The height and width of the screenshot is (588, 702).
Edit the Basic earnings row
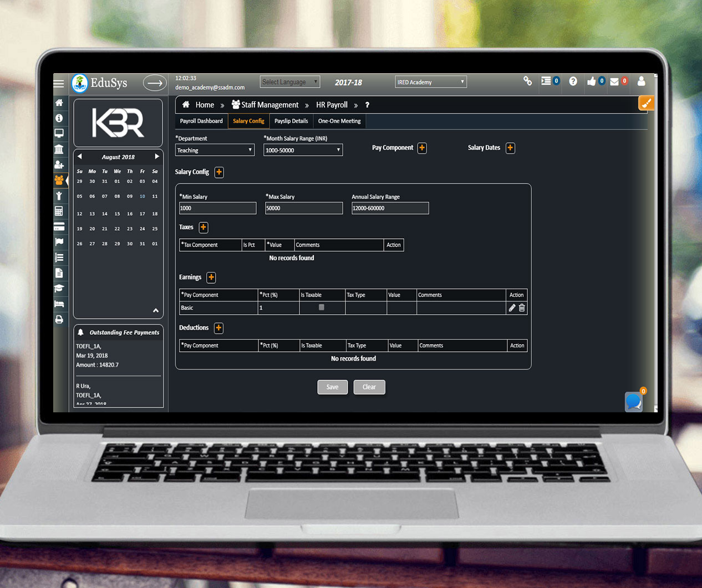click(x=512, y=308)
